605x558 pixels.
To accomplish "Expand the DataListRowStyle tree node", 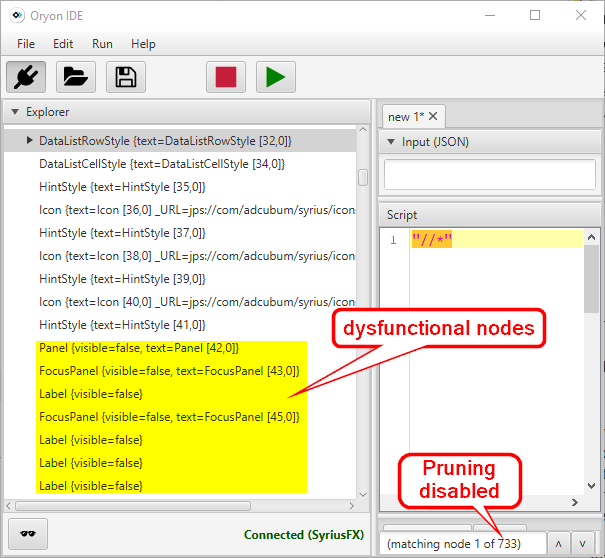I will 30,141.
